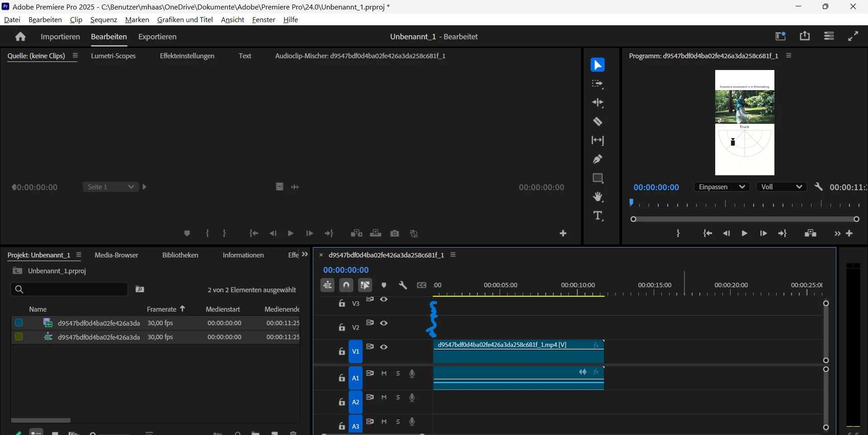
Task: Open the timeline caption track options
Action: click(x=422, y=285)
